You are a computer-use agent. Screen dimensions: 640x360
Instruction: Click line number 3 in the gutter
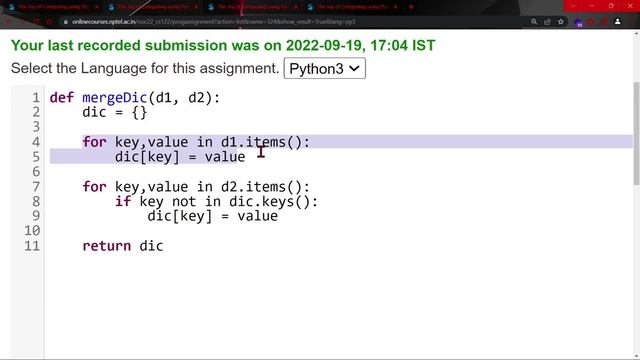pos(36,127)
